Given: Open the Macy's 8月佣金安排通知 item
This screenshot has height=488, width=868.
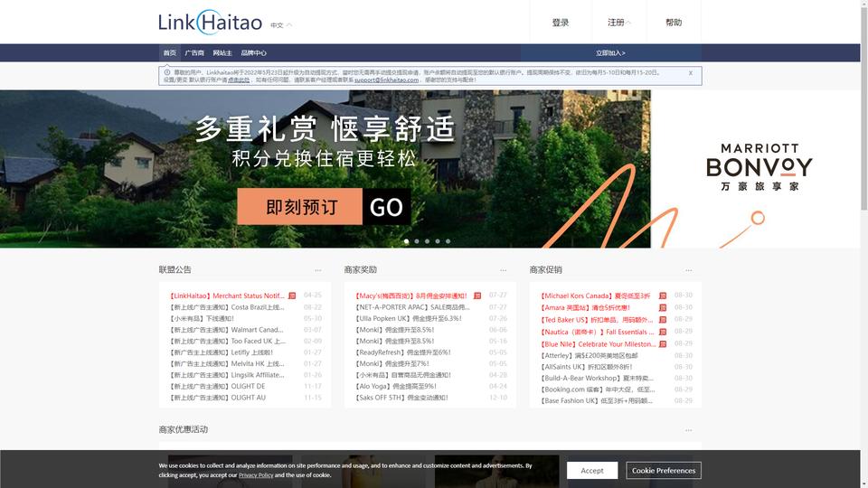Looking at the screenshot, I should pyautogui.click(x=411, y=296).
